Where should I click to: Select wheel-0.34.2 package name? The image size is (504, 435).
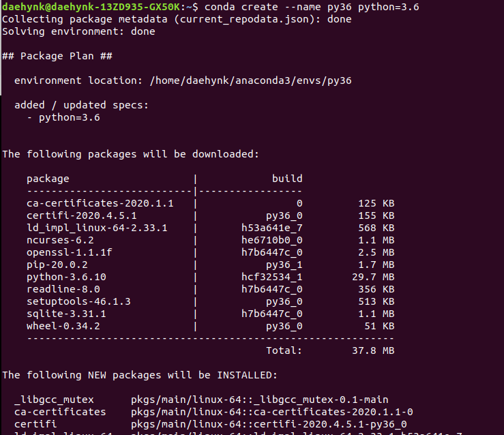coord(63,326)
